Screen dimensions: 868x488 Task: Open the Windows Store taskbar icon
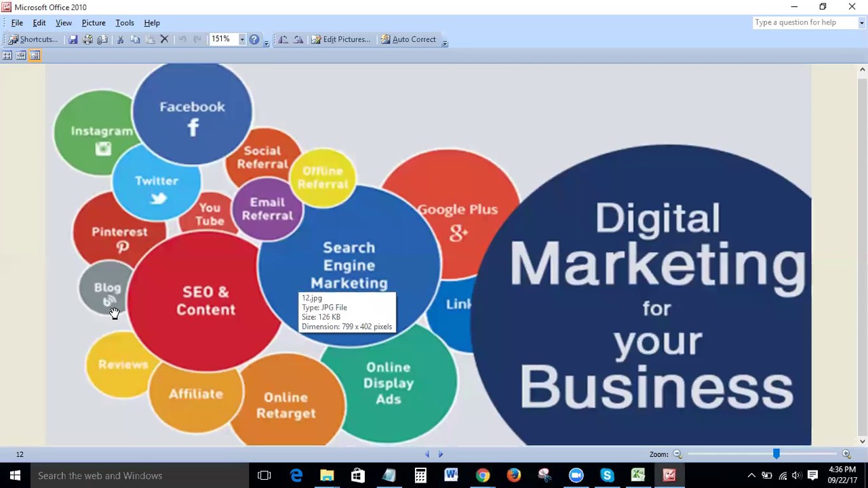pyautogui.click(x=358, y=476)
